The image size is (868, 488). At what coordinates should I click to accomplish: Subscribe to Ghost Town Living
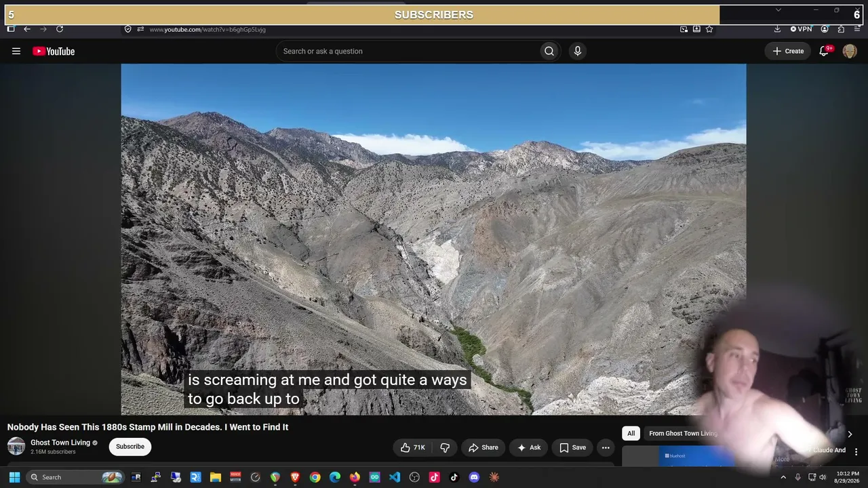[x=130, y=447]
